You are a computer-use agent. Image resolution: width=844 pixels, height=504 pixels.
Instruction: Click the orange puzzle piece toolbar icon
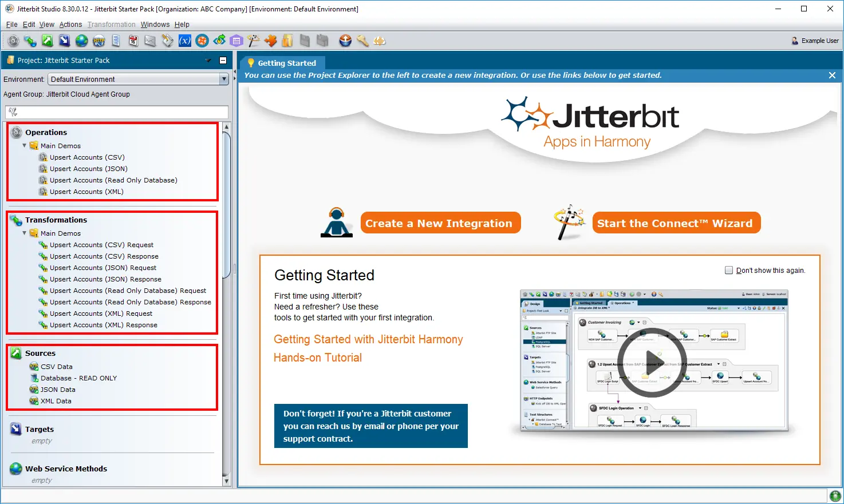(271, 41)
